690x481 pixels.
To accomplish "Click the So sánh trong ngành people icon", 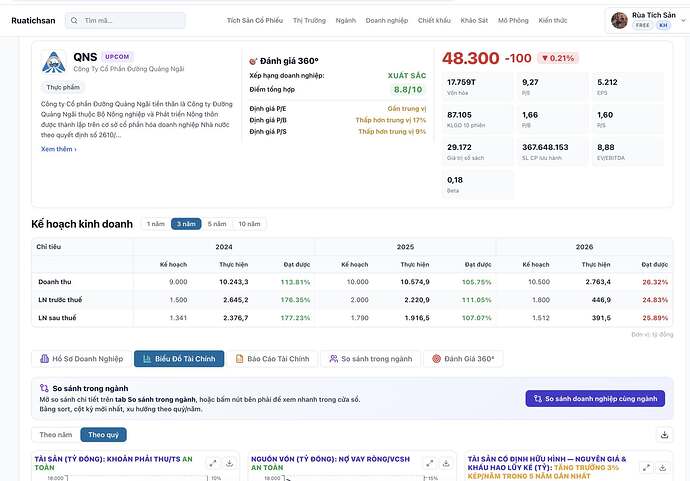I will 334,359.
